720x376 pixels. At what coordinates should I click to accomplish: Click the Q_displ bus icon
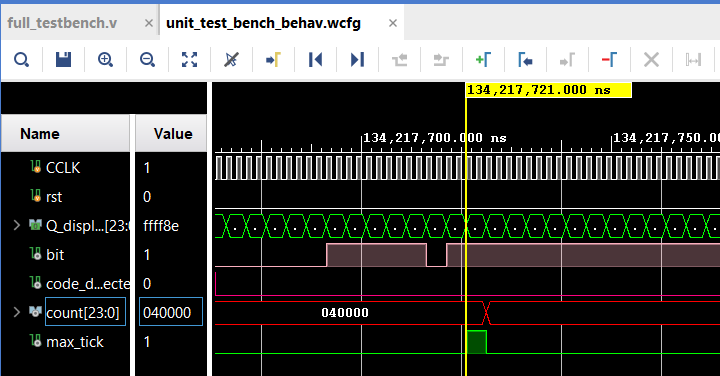pyautogui.click(x=35, y=225)
